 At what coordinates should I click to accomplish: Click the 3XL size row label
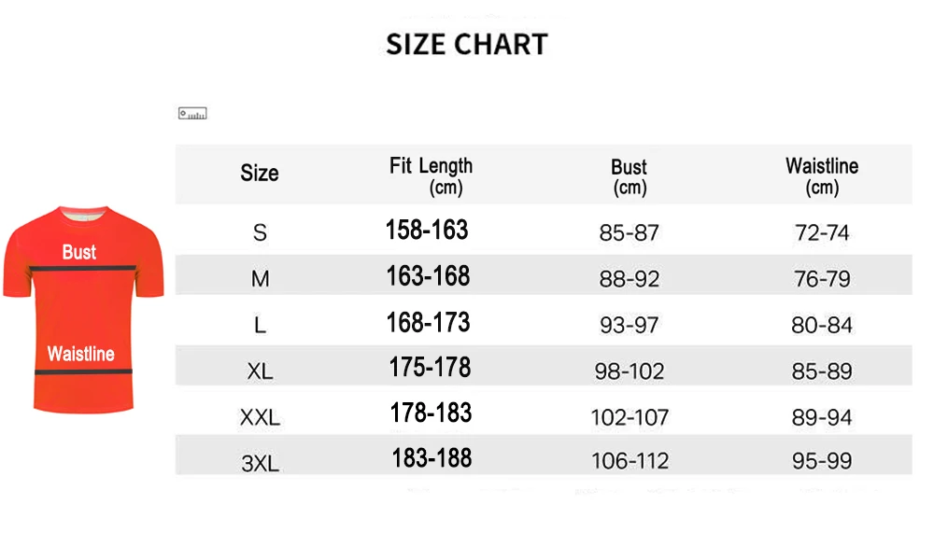pos(261,463)
